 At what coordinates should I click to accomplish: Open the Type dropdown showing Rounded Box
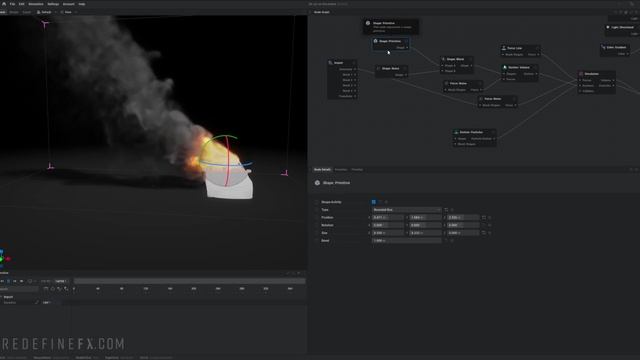pos(407,210)
